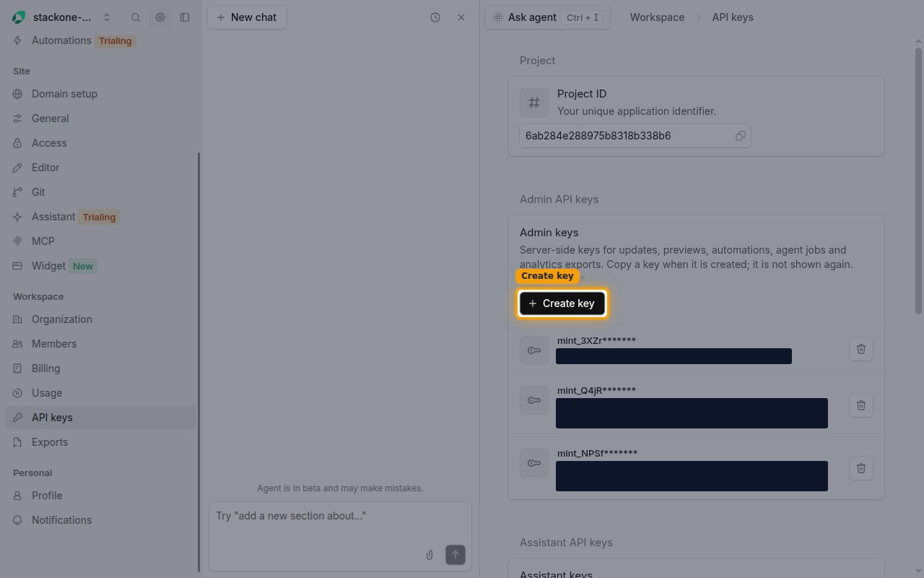Create a new admin key

(x=562, y=303)
